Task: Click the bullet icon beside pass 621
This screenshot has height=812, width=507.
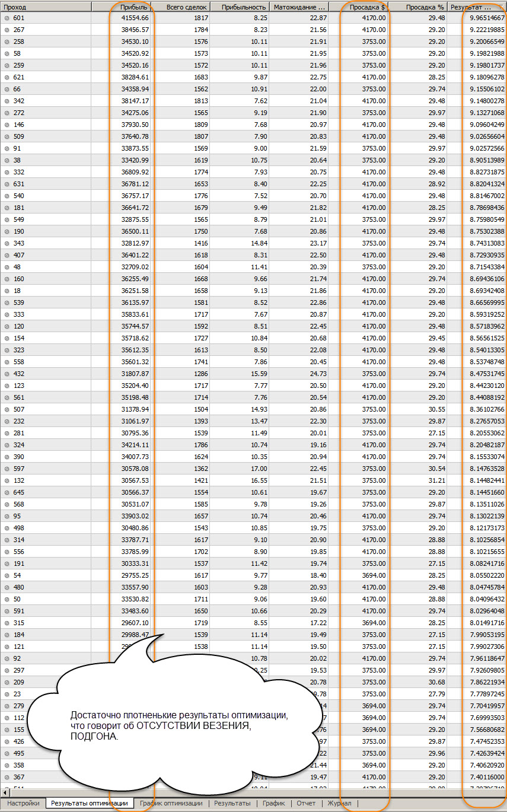Action: coord(7,77)
